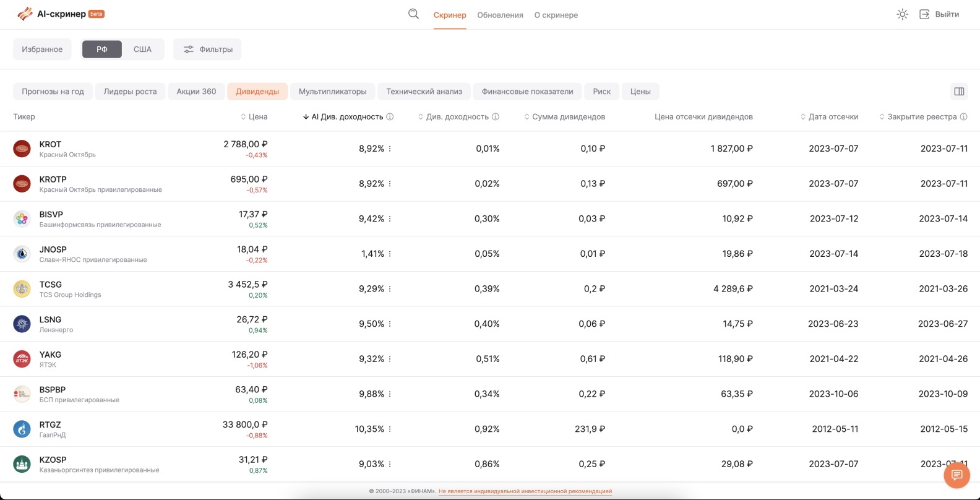Open the column settings icon
Screen dimensions: 980x500
(959, 92)
